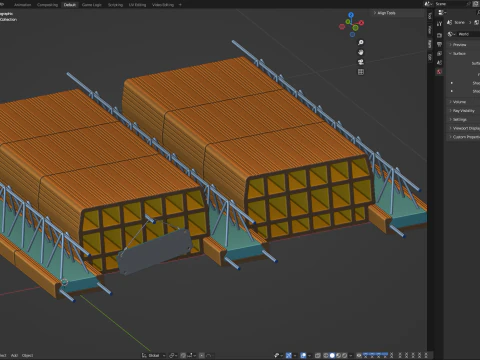480x360 pixels.
Task: Switch to the Compositing workspace tab
Action: 47,5
